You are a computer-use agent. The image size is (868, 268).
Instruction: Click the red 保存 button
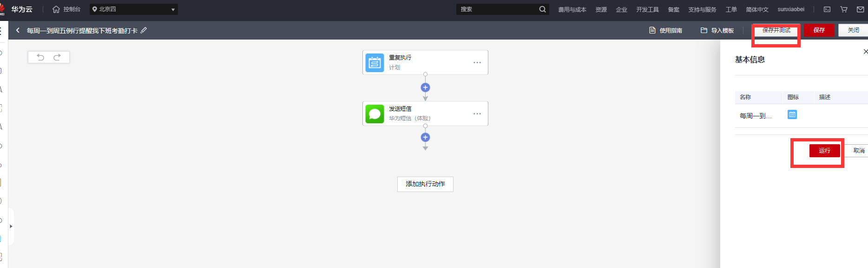[x=819, y=30]
